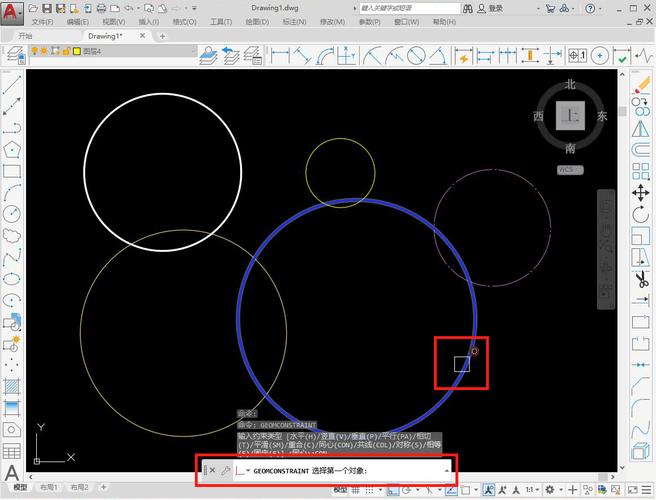Toggle layer on/off lightbulb
The height and width of the screenshot is (500, 656).
(34, 51)
